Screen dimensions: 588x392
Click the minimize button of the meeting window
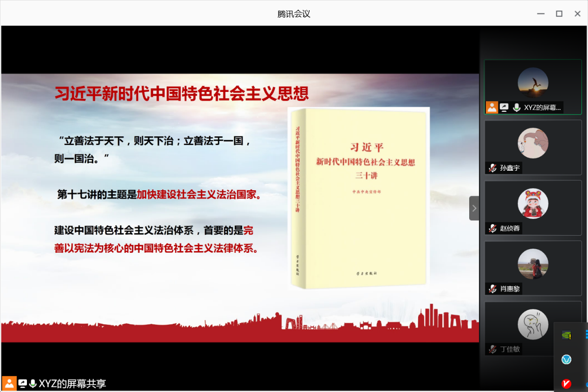coord(540,13)
